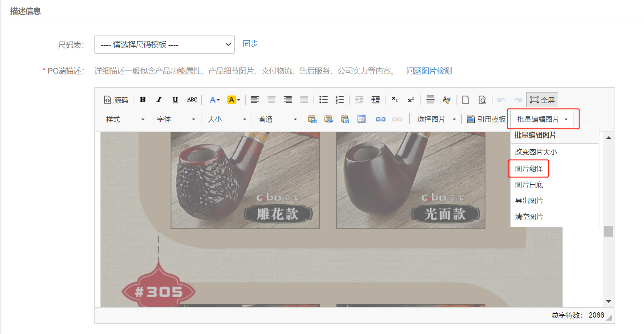Justify the text alignment
The width and height of the screenshot is (644, 334).
pos(304,100)
